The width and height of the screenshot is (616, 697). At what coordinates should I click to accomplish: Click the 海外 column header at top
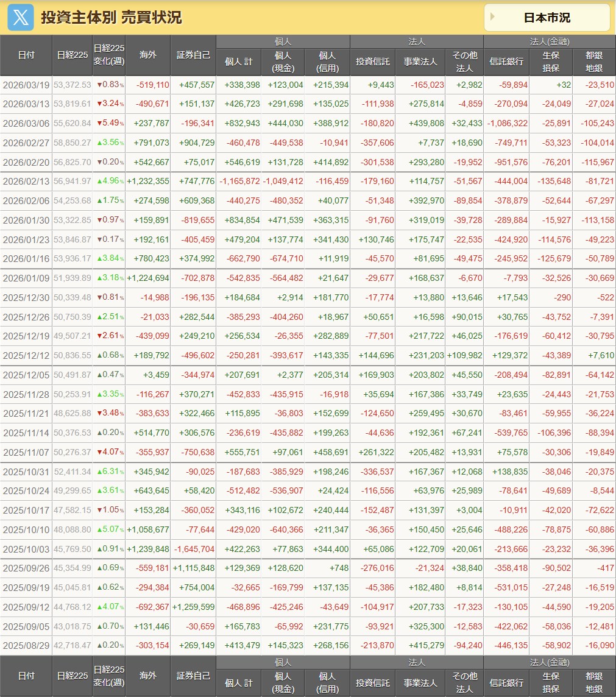(148, 55)
